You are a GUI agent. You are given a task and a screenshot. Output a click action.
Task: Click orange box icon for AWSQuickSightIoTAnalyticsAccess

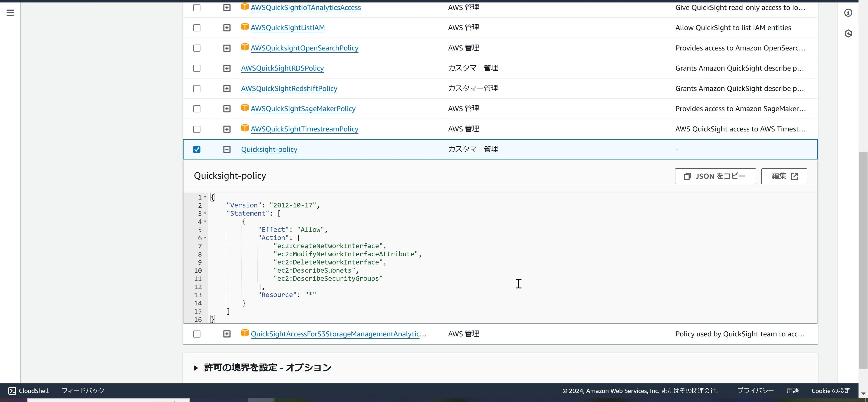245,6
